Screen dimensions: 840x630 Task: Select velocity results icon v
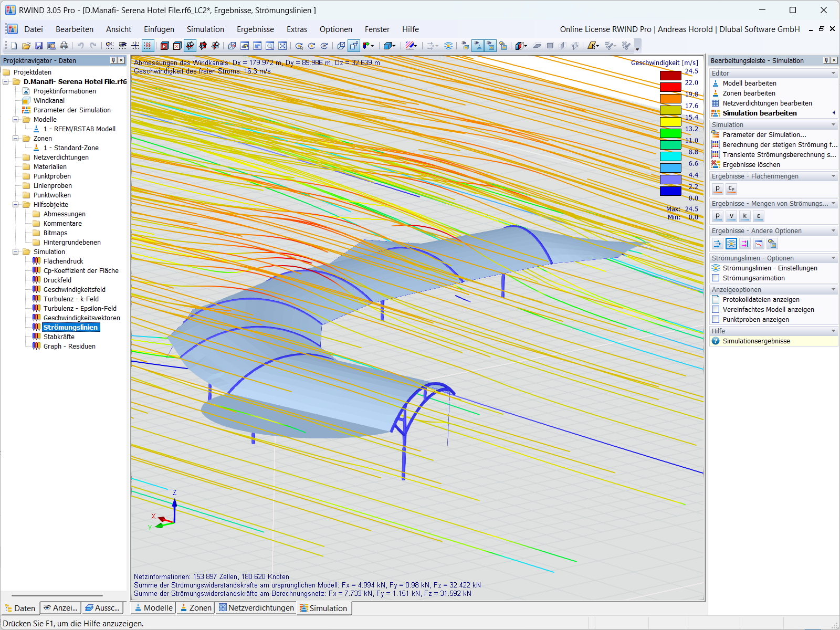[x=731, y=216]
